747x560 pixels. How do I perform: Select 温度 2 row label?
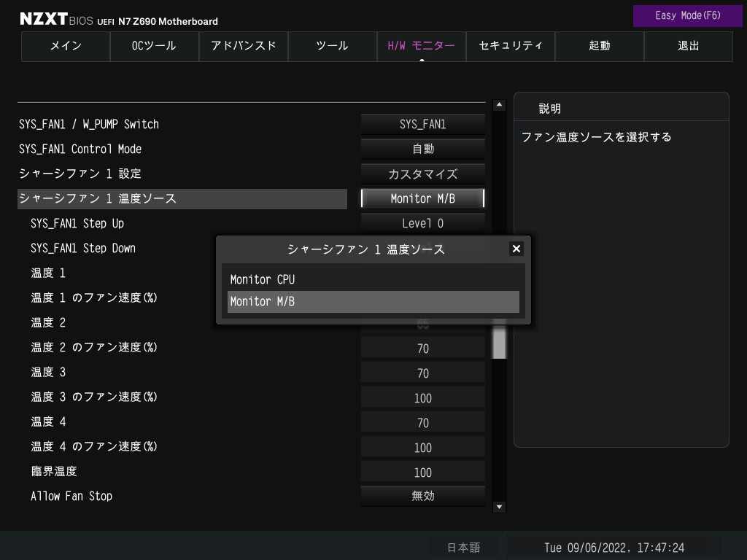[48, 322]
